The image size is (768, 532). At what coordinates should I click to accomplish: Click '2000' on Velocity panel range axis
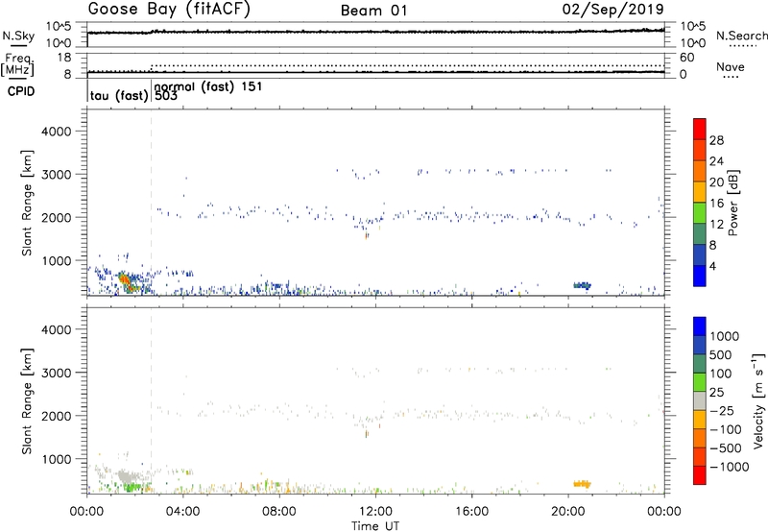(x=56, y=416)
